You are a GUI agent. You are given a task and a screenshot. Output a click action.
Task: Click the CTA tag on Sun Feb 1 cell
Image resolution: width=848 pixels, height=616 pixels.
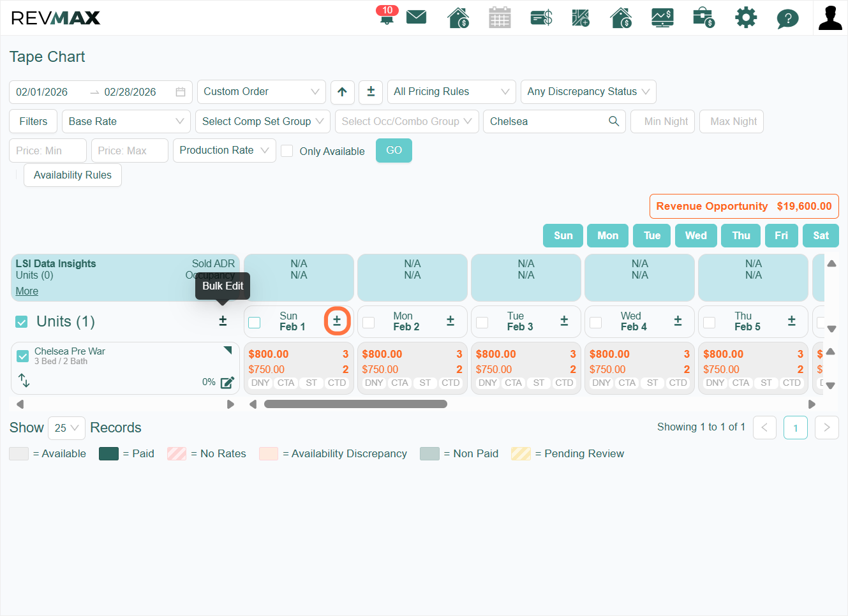[x=286, y=383]
